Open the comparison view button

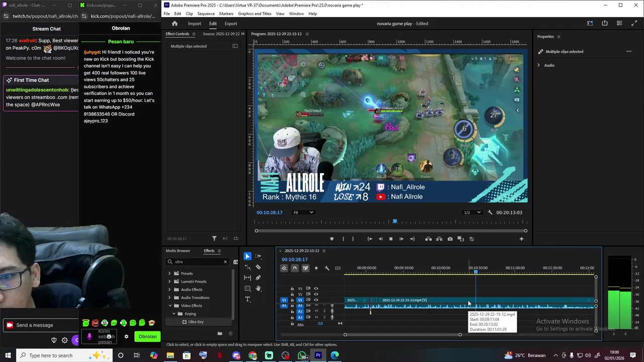[460, 239]
